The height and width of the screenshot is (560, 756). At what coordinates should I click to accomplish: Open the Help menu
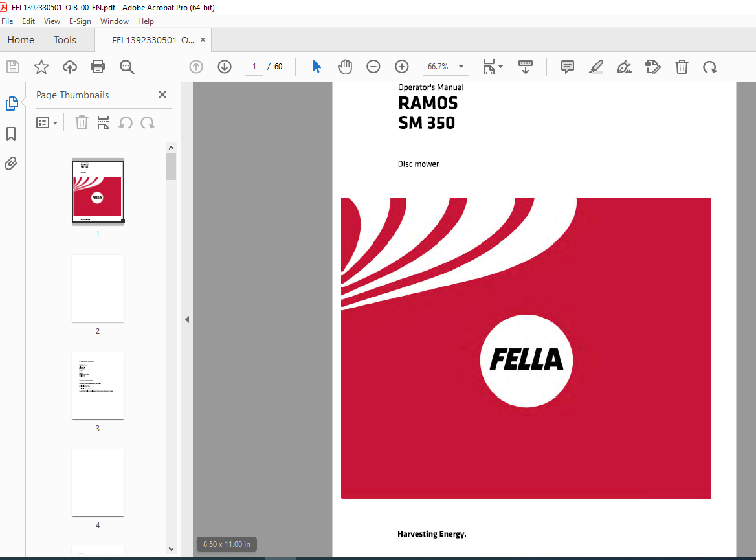pos(146,21)
